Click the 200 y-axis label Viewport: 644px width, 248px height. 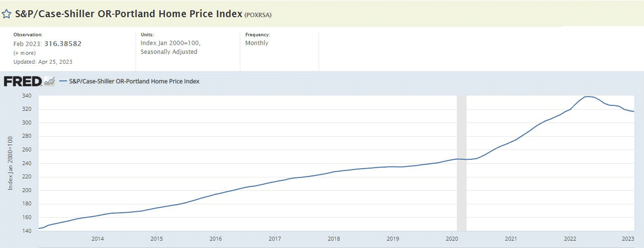click(x=27, y=190)
